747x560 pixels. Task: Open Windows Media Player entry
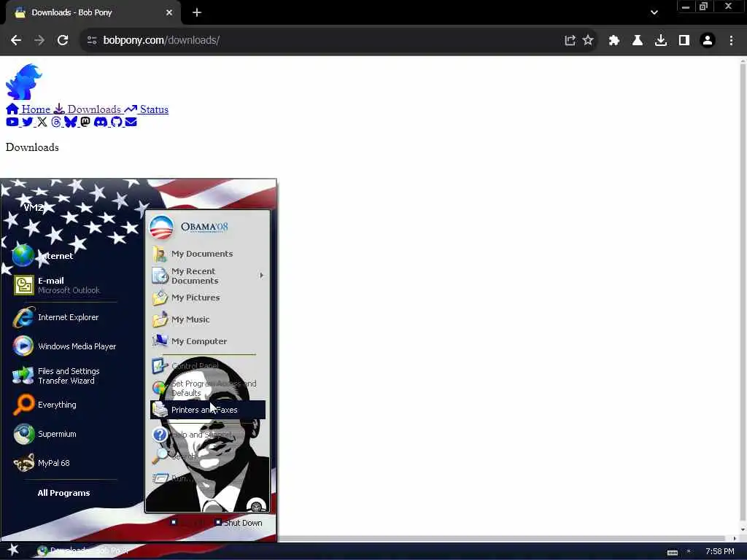point(64,346)
